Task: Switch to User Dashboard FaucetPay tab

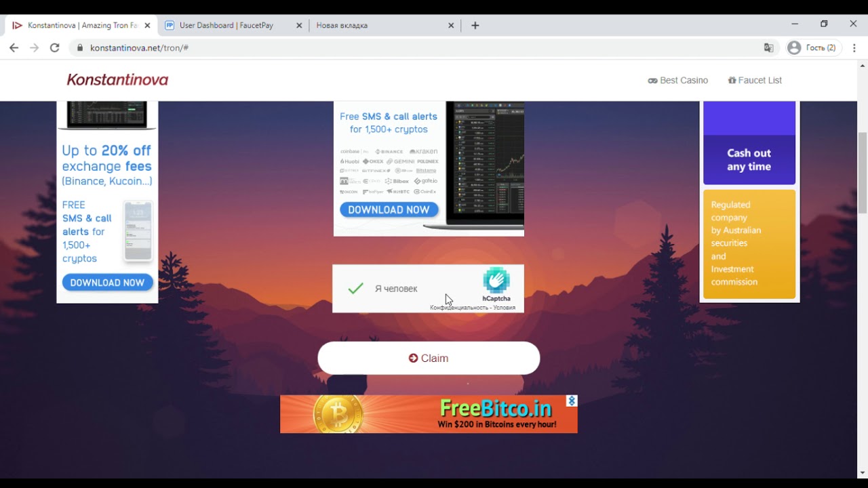Action: [233, 25]
